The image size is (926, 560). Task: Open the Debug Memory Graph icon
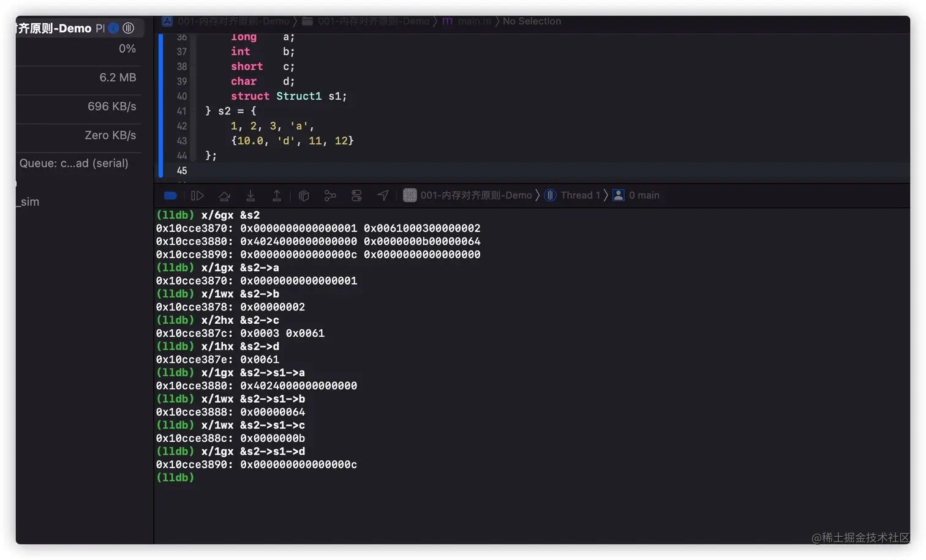tap(330, 196)
